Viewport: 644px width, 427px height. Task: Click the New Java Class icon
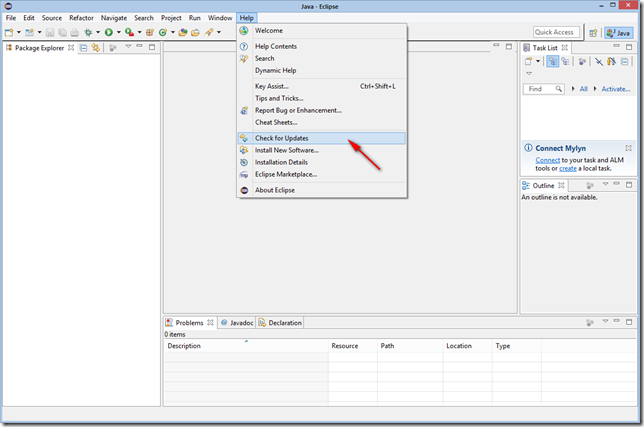coord(163,32)
